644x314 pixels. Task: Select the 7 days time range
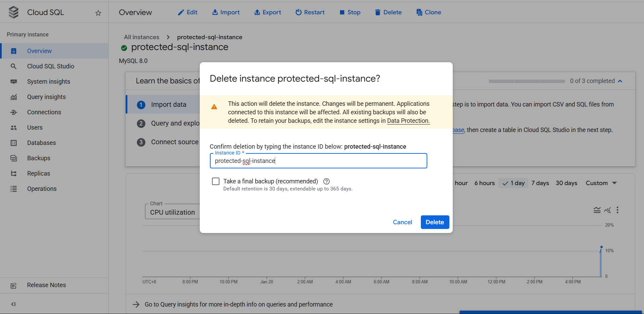coord(540,183)
